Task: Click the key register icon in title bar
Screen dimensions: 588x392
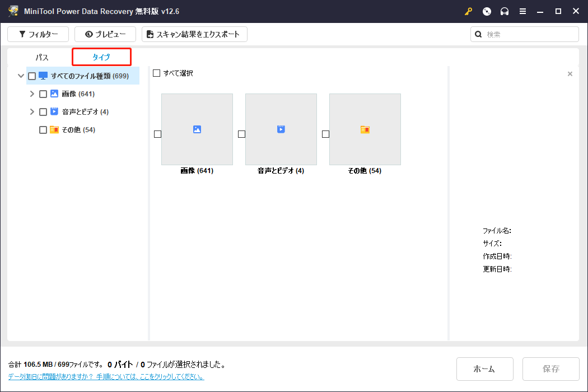Action: coord(469,11)
